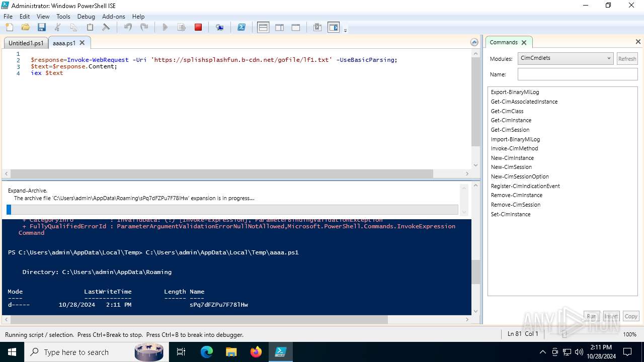Select Import-BinaryMiLog command
This screenshot has width=644, height=362.
coord(515,139)
